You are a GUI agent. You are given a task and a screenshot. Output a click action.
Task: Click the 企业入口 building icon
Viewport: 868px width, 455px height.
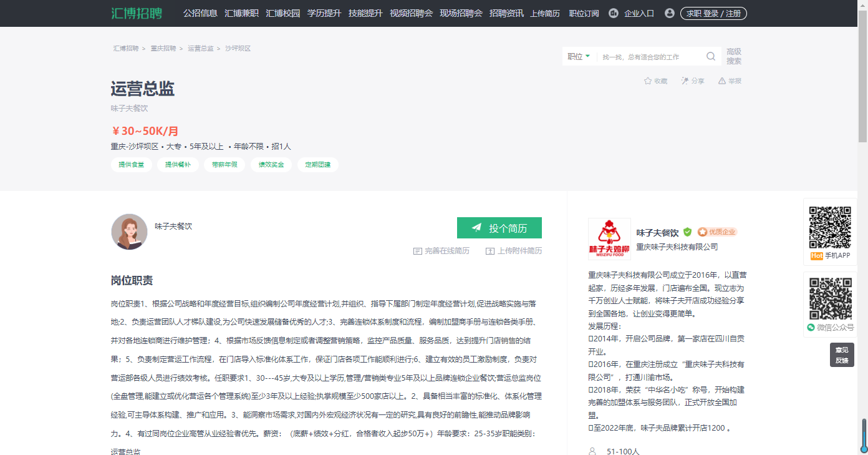pos(613,13)
